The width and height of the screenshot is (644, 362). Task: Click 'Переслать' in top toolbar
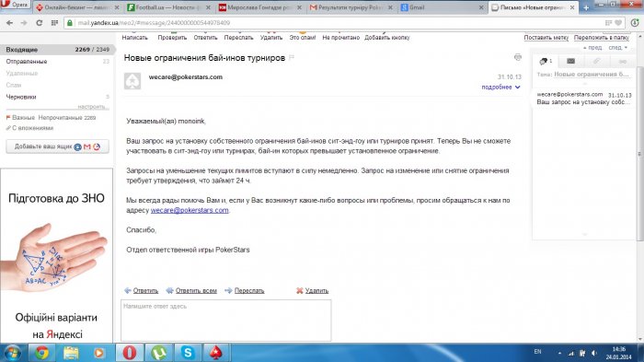pos(238,38)
